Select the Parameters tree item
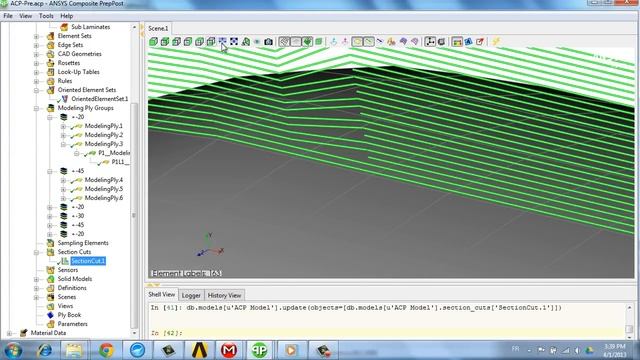Viewport: 640px width, 360px height. [72, 324]
